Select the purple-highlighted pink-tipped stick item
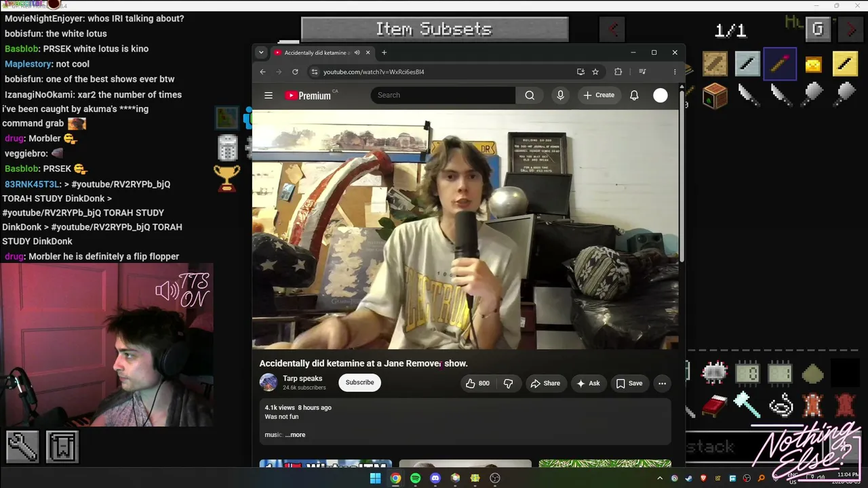Image resolution: width=868 pixels, height=488 pixels. [780, 64]
